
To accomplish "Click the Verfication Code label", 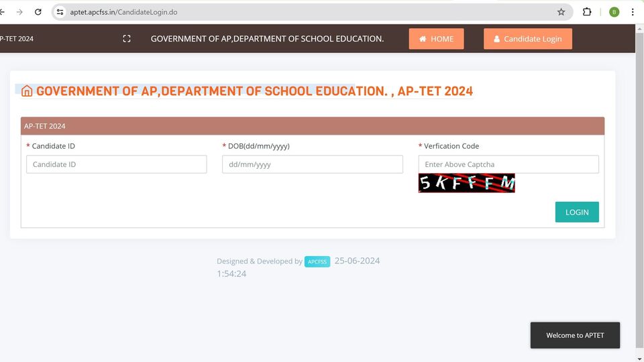I will tap(451, 146).
